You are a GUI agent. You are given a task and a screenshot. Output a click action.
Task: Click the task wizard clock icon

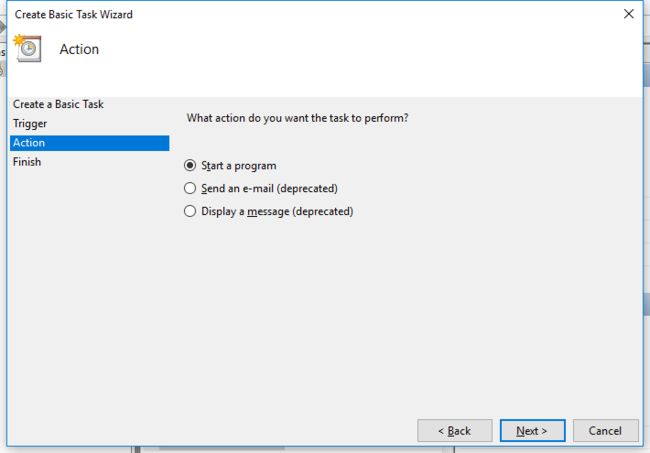27,48
